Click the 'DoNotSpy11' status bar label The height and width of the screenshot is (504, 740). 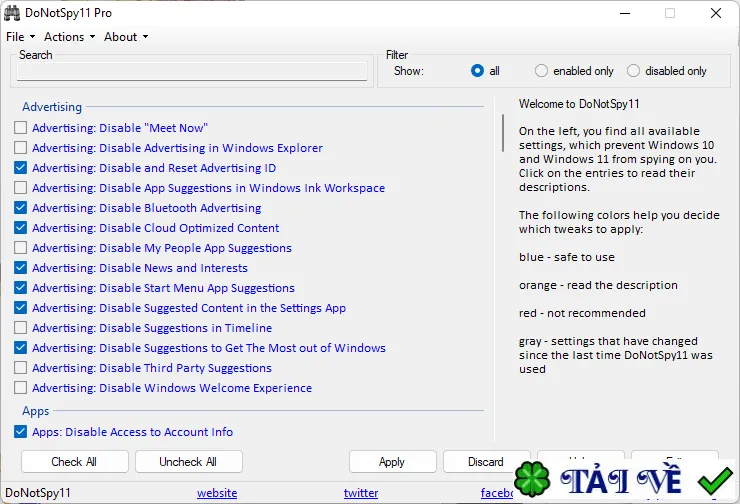coord(38,493)
